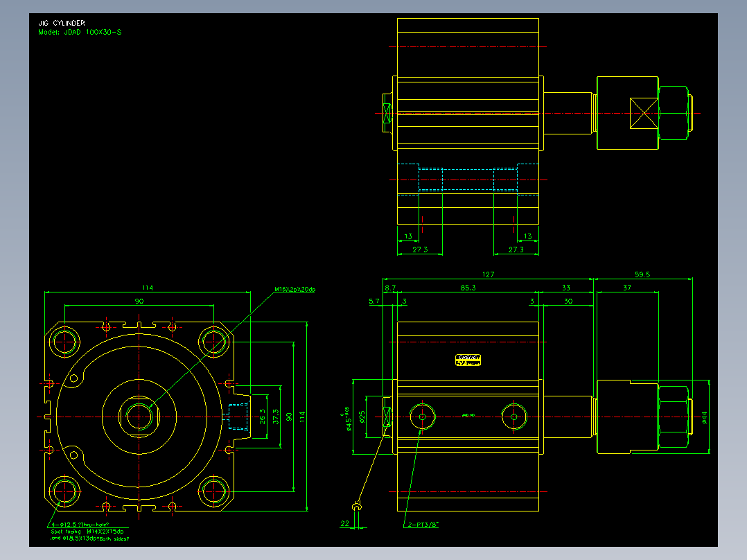Click the '4-Φ12.5 thru-hole' note
Screen dimensions: 747x560
point(80,525)
